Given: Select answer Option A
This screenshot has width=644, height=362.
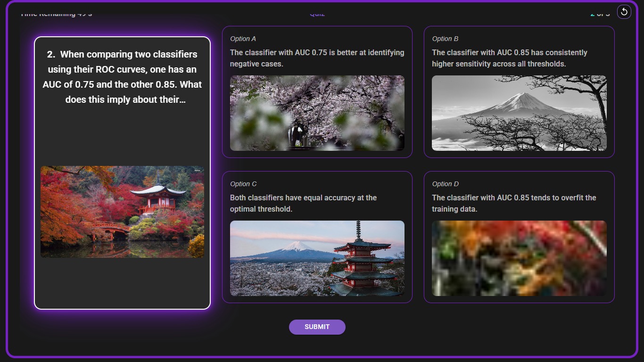Looking at the screenshot, I should tap(317, 91).
